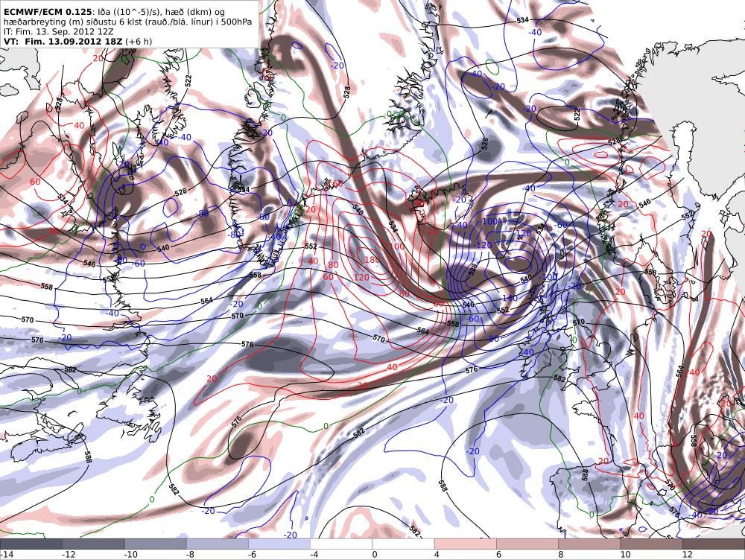Click the '0' legend value on color bar
The height and width of the screenshot is (560, 745).
375,554
